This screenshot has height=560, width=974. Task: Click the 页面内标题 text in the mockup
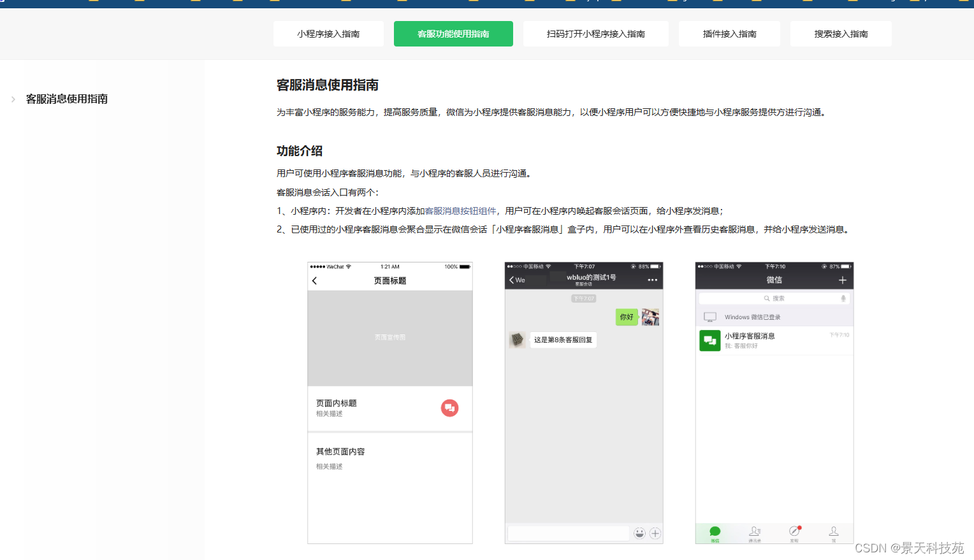tap(337, 403)
